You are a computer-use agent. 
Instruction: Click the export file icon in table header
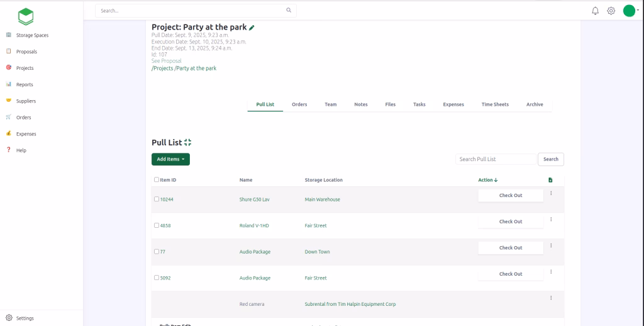[x=550, y=180]
